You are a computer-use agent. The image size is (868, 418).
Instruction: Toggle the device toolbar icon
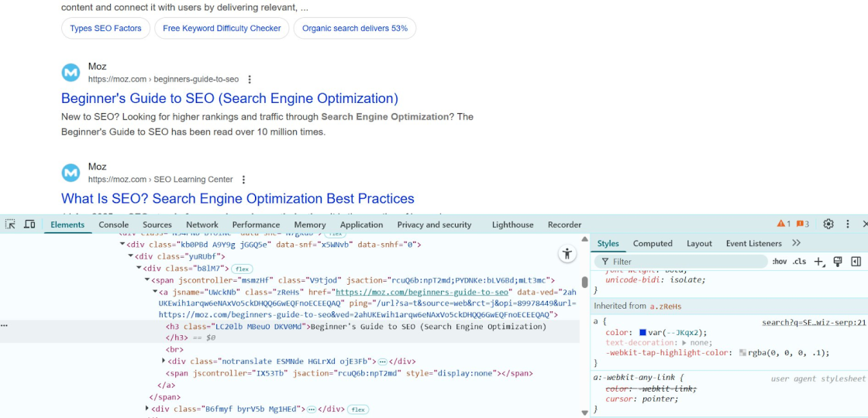tap(29, 224)
